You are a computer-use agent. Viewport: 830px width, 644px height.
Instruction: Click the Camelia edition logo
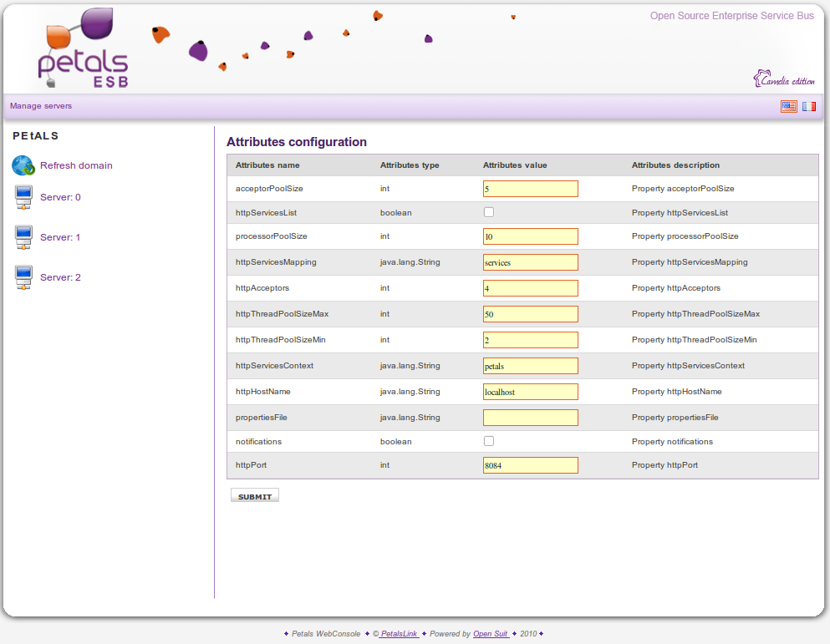783,79
